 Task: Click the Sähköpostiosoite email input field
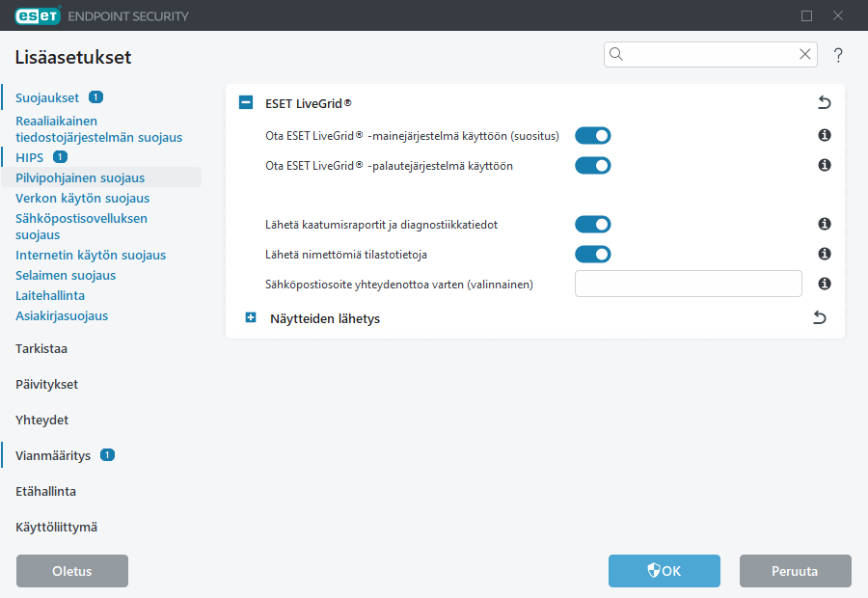[688, 284]
